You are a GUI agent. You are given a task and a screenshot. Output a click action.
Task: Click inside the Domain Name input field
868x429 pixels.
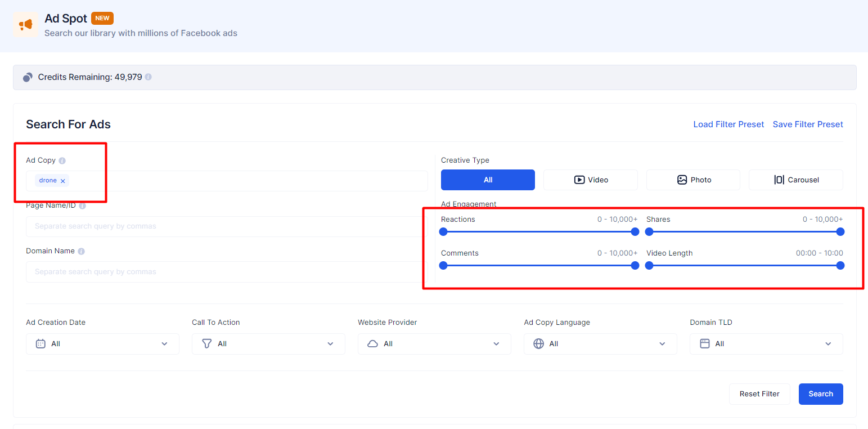click(x=224, y=271)
